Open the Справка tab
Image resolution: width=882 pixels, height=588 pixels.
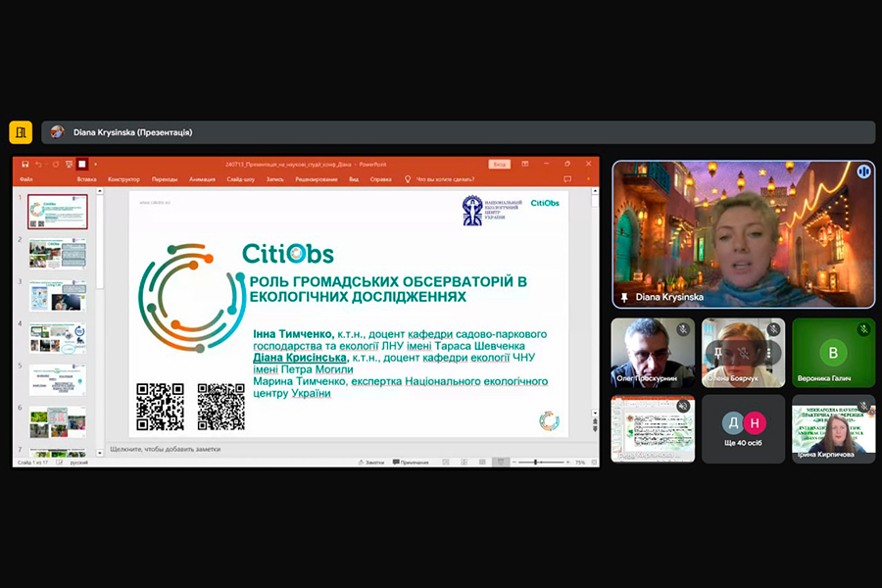tap(381, 179)
